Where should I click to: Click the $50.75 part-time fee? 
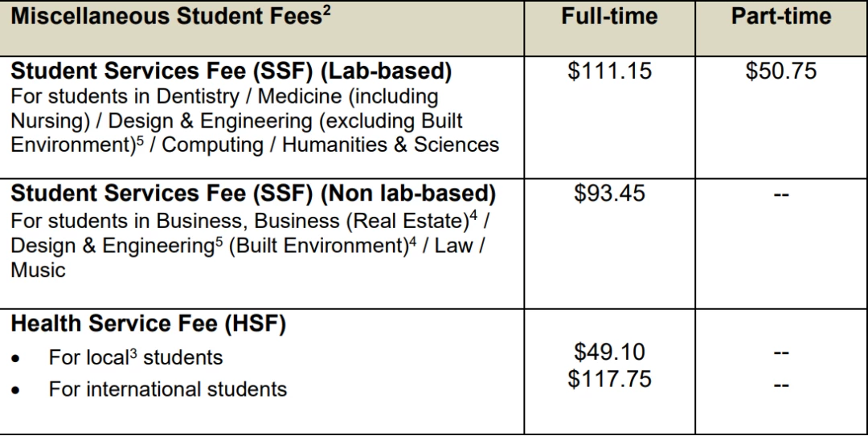click(780, 71)
